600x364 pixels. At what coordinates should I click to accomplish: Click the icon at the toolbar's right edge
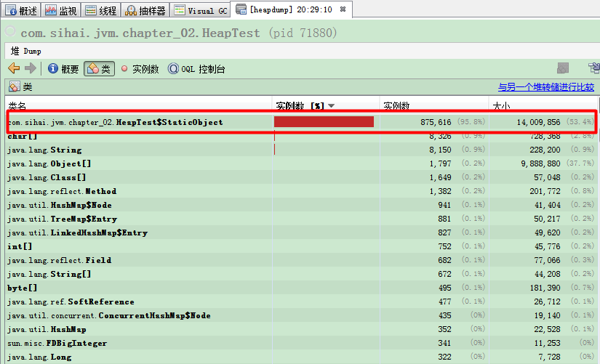594,68
